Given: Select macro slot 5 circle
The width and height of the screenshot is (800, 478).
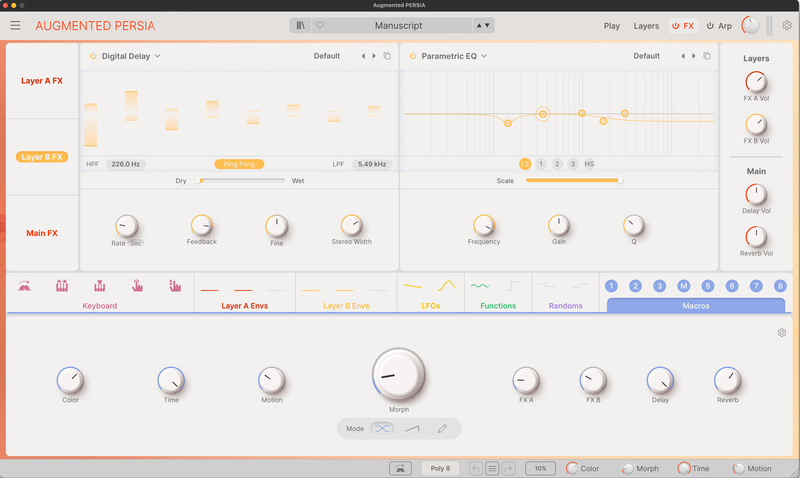Looking at the screenshot, I should click(x=708, y=286).
